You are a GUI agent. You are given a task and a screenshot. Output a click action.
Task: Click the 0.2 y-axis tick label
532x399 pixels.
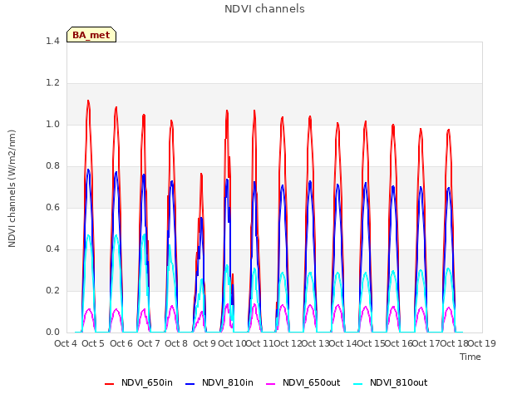tap(52, 290)
